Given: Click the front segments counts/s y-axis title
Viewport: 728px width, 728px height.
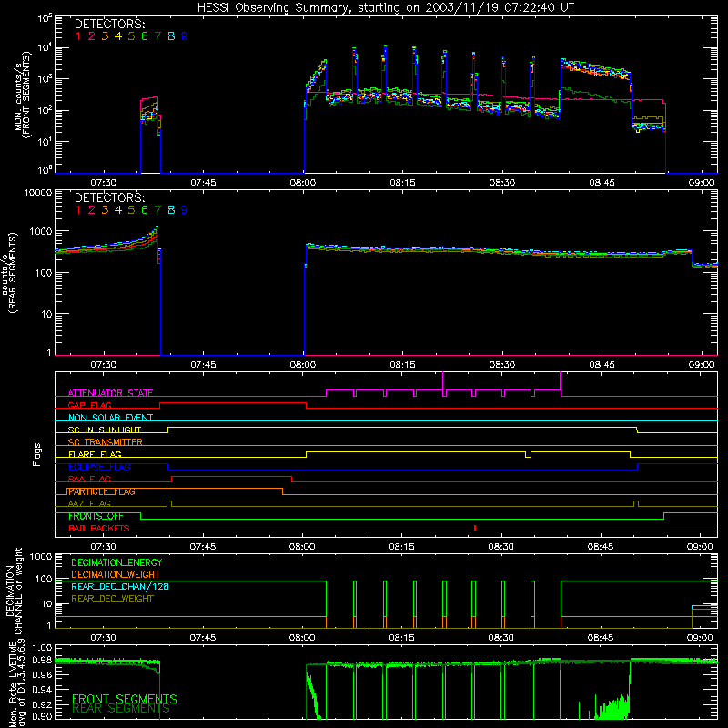Looking at the screenshot, I should pyautogui.click(x=24, y=95).
